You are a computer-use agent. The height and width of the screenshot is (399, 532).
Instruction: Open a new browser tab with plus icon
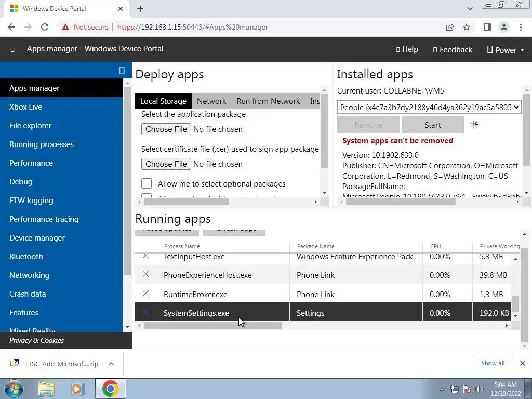point(140,9)
